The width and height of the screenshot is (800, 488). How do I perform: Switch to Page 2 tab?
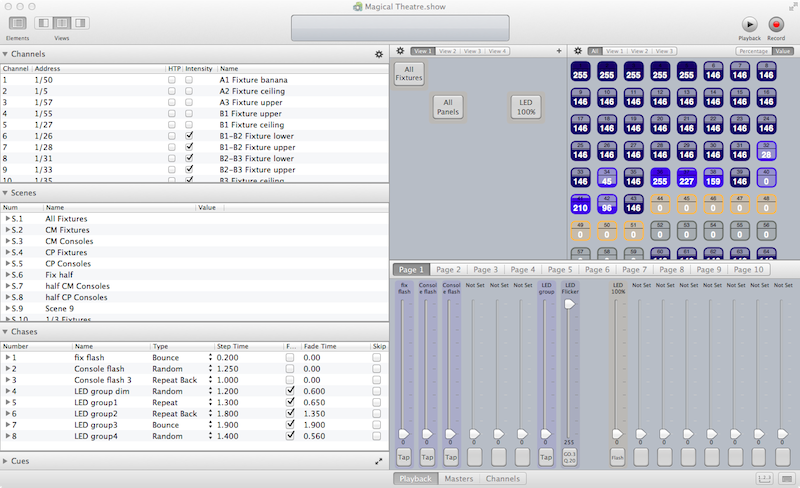[448, 270]
